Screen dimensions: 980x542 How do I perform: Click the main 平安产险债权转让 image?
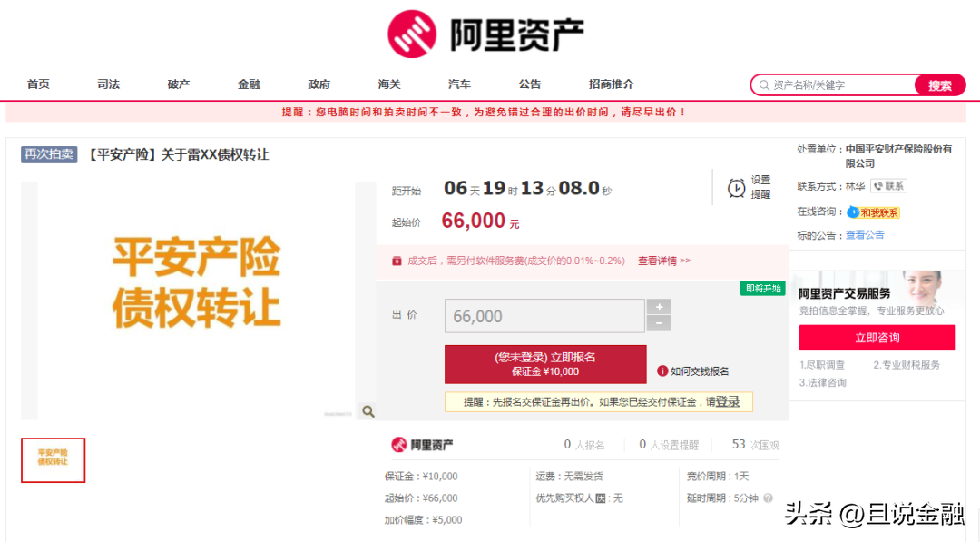(x=197, y=301)
